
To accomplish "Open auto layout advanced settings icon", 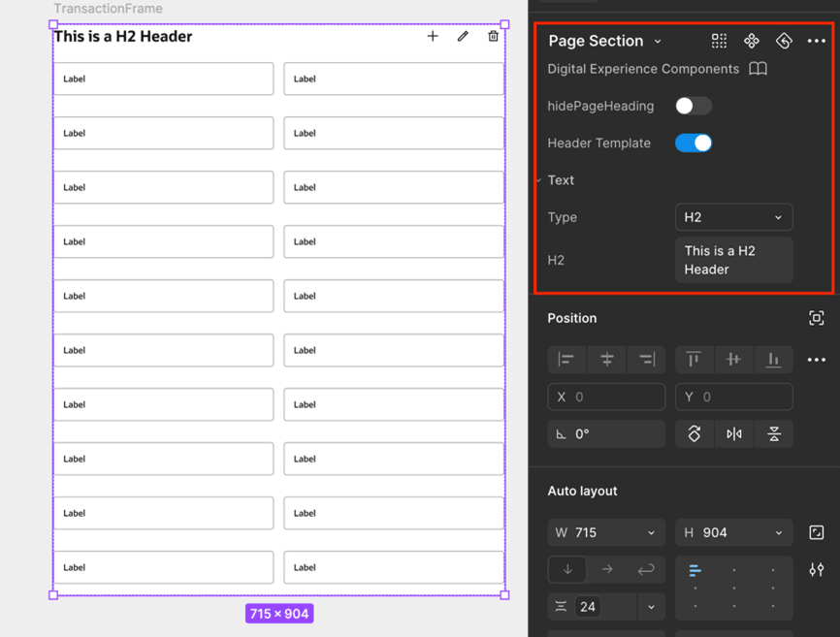I will [x=816, y=569].
